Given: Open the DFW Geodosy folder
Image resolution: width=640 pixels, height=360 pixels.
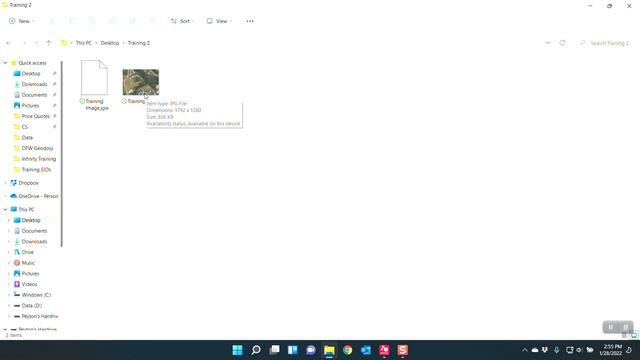Looking at the screenshot, I should click(37, 148).
